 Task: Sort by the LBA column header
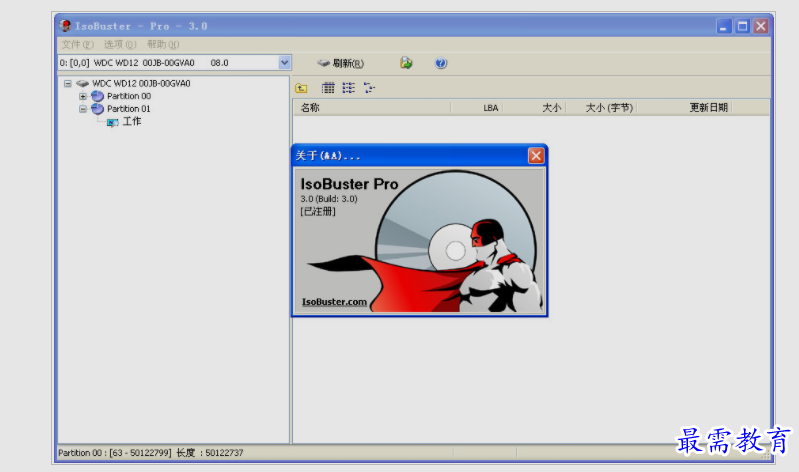coord(477,108)
